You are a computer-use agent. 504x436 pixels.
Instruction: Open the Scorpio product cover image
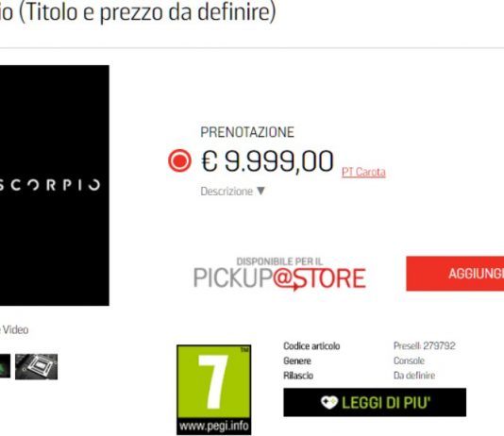55,185
